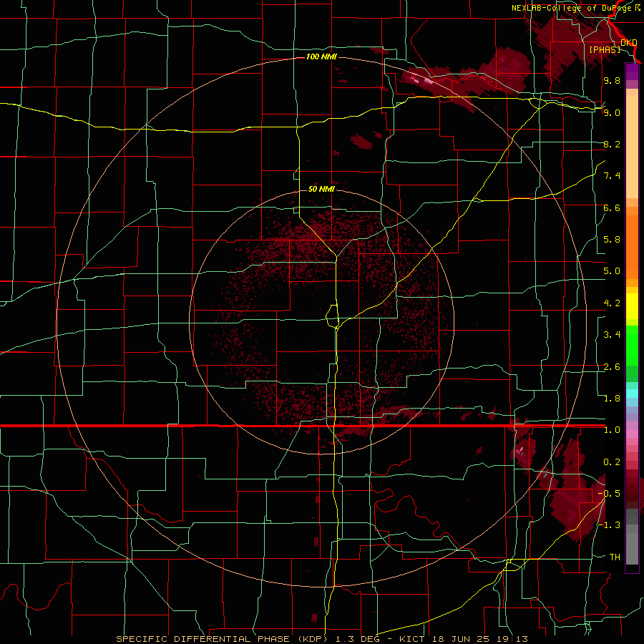
Task: Pick the bright green band of the color bar
Action: pos(632,345)
